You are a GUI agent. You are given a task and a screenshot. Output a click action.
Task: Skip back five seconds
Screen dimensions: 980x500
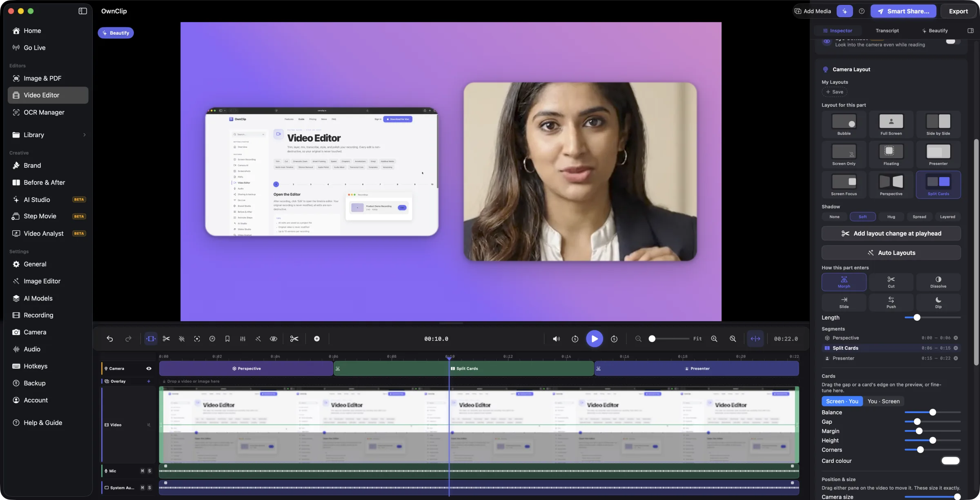[575, 339]
